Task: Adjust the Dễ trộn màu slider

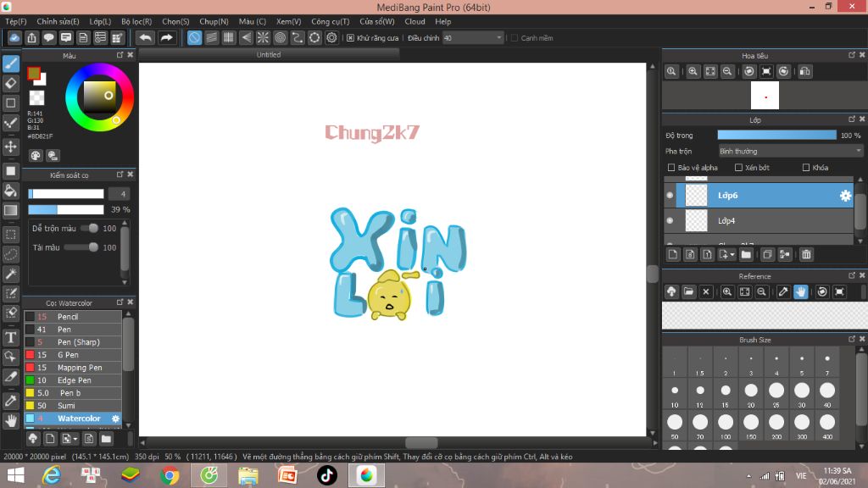Action: click(x=89, y=229)
